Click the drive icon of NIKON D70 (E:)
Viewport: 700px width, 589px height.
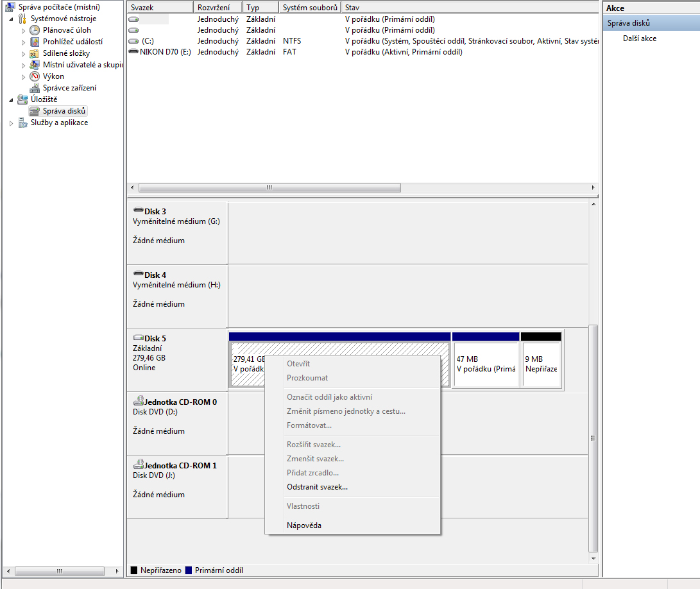133,51
